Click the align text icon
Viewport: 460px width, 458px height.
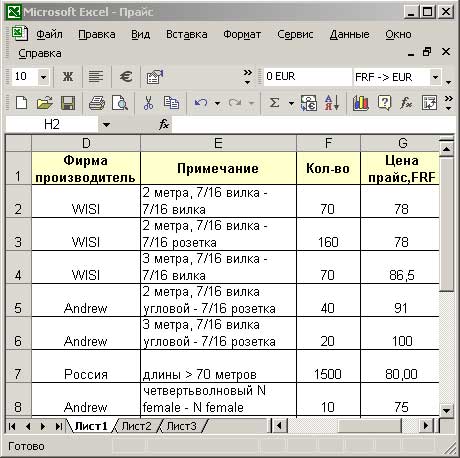pyautogui.click(x=96, y=77)
